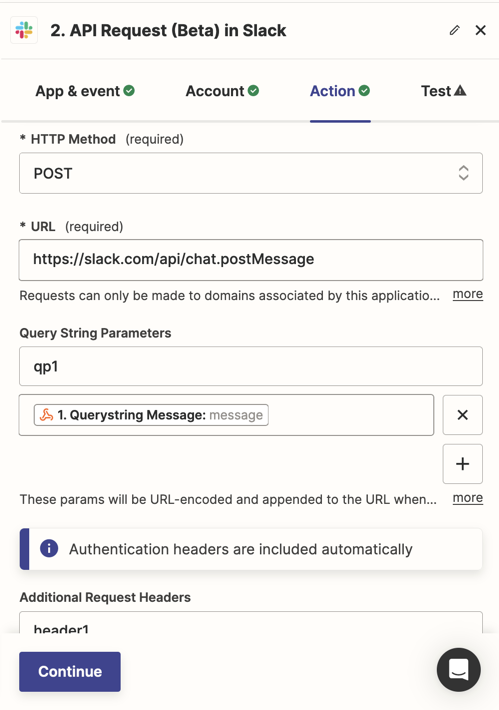Click the Test tab warning triangle icon
Viewport: 499px width, 710px height.
pos(460,91)
